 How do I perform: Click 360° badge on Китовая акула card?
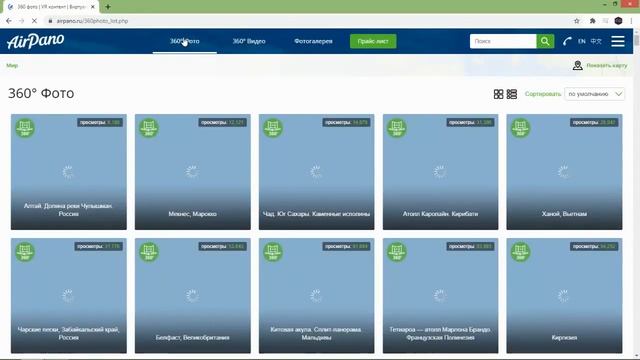(x=273, y=252)
